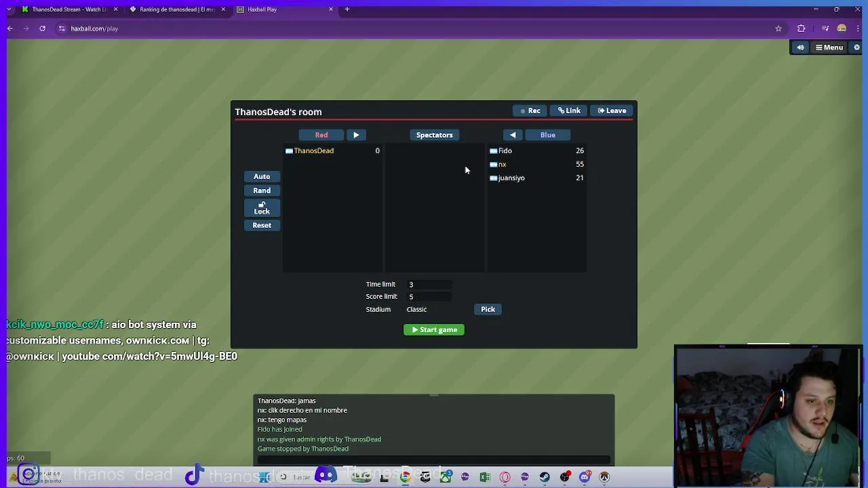Select player nx in Blue list
The image size is (868, 488).
coord(536,164)
